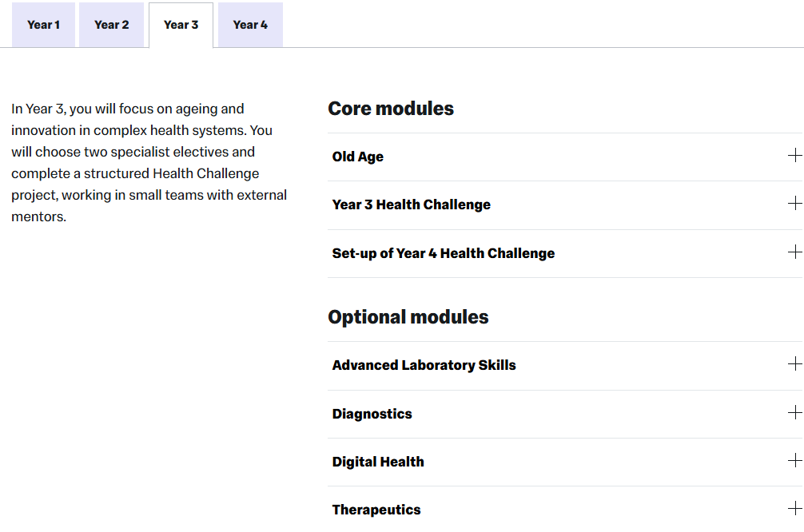Image resolution: width=804 pixels, height=532 pixels.
Task: Open the Year 2 tab
Action: [111, 25]
